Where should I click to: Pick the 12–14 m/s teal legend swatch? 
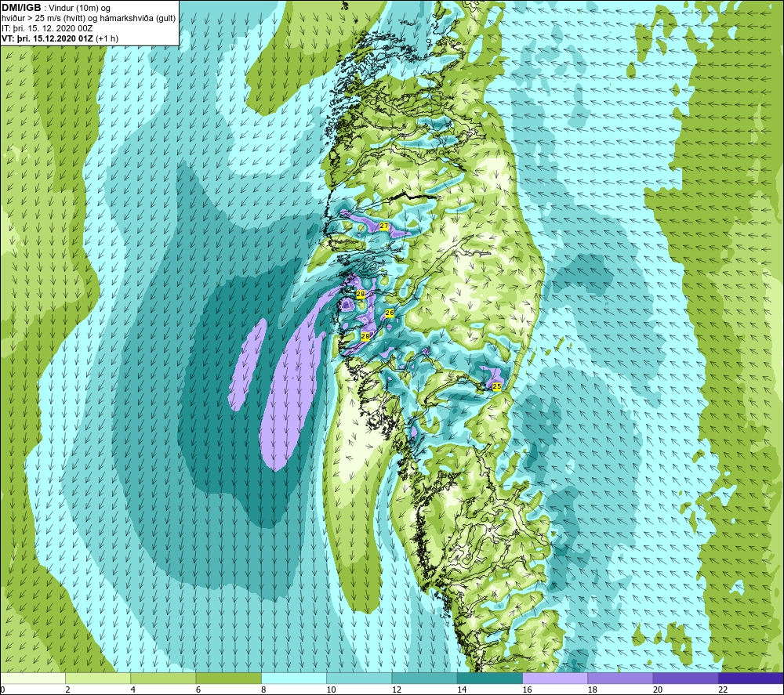pyautogui.click(x=424, y=678)
